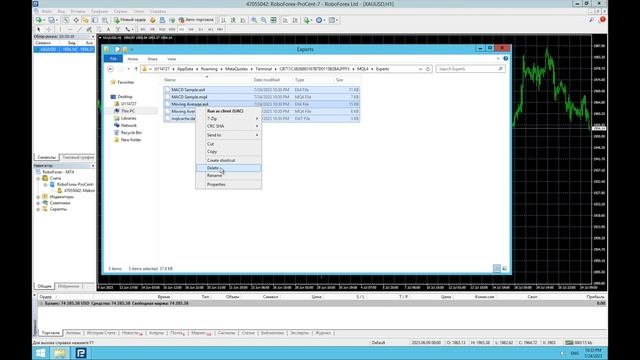Viewport: 640px width, 360px height.
Task: Toggle the Data Window toolbar icon
Action: click(76, 20)
